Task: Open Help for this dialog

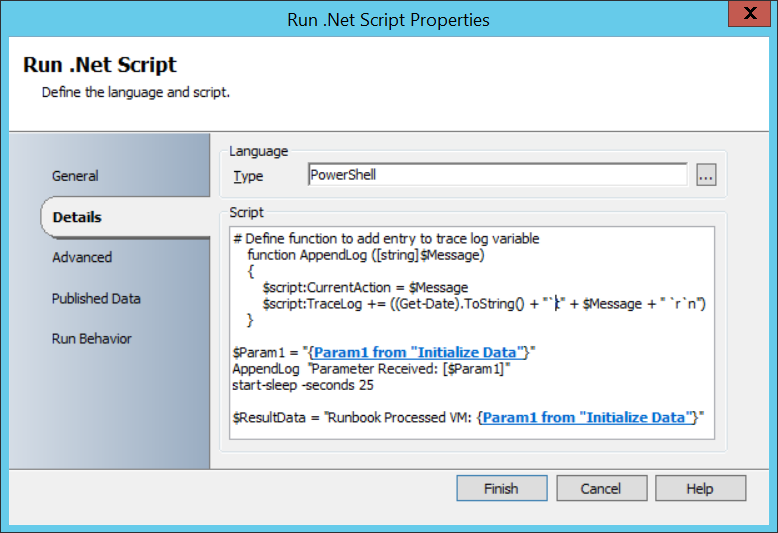Action: (700, 488)
